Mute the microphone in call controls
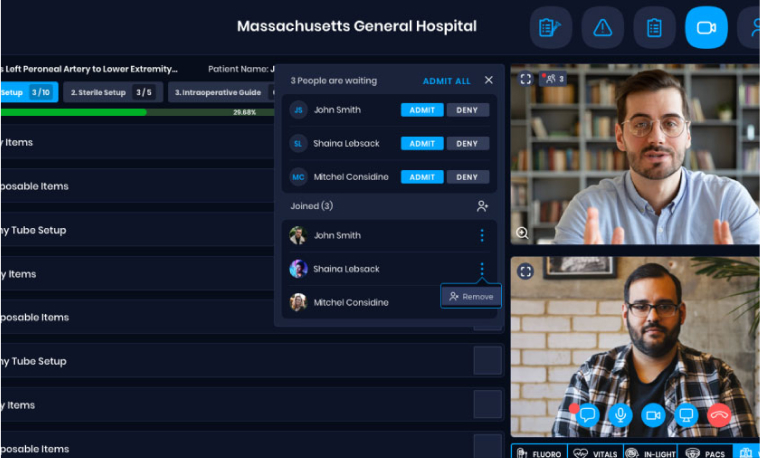Viewport: 760px width, 458px height. (621, 414)
